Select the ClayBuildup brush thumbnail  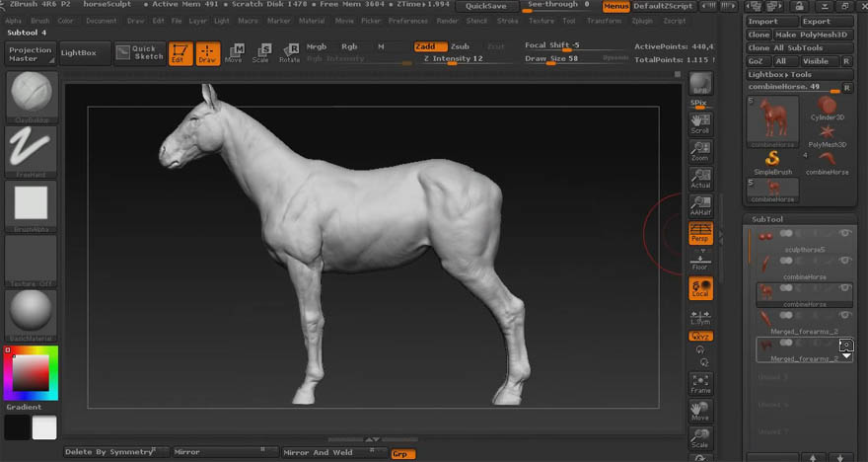pyautogui.click(x=31, y=97)
